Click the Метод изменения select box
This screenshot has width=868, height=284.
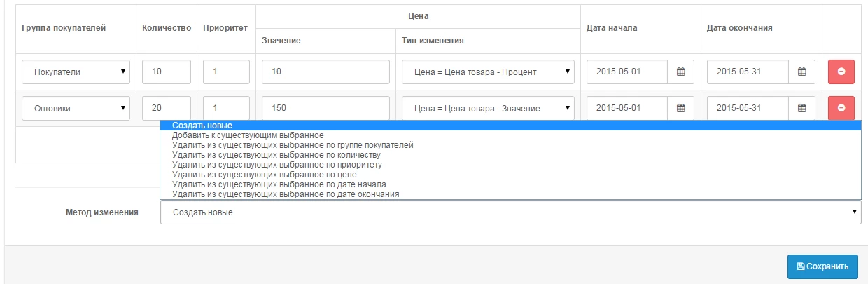510,212
